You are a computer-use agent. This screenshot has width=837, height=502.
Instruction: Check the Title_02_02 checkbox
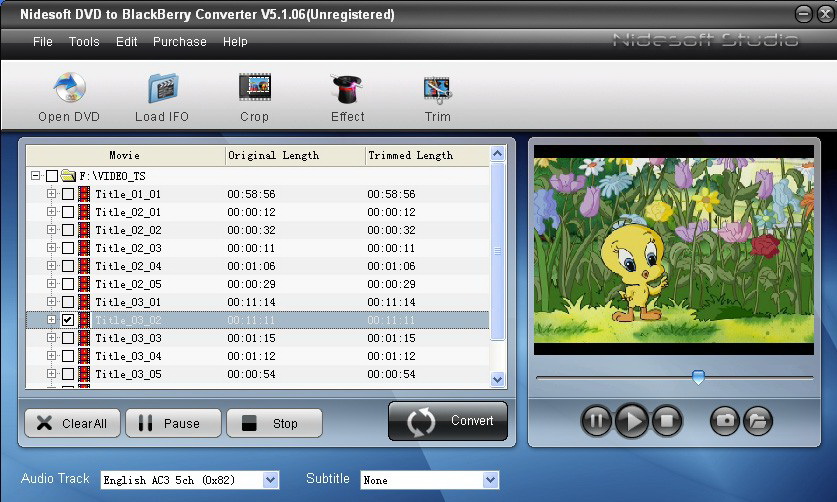[68, 230]
